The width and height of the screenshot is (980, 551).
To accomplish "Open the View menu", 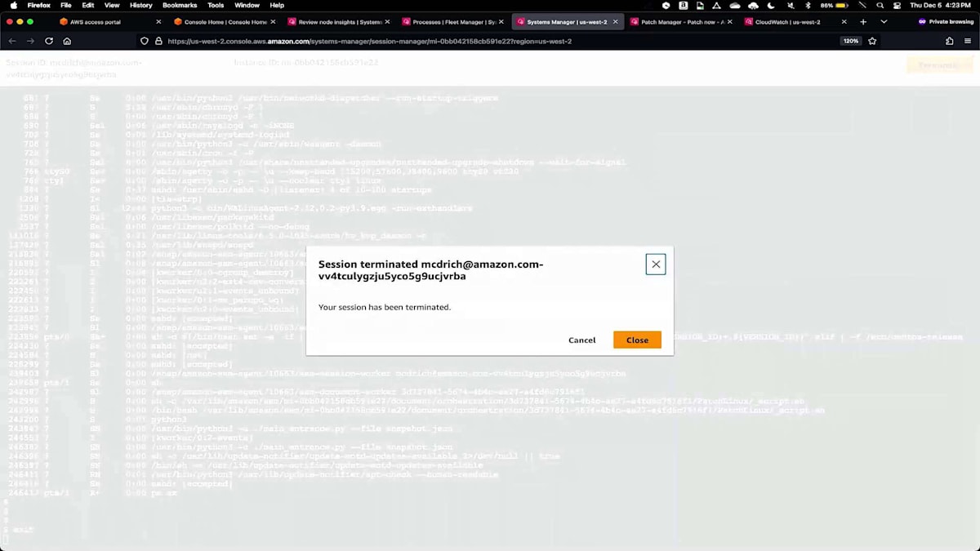I will click(x=112, y=5).
